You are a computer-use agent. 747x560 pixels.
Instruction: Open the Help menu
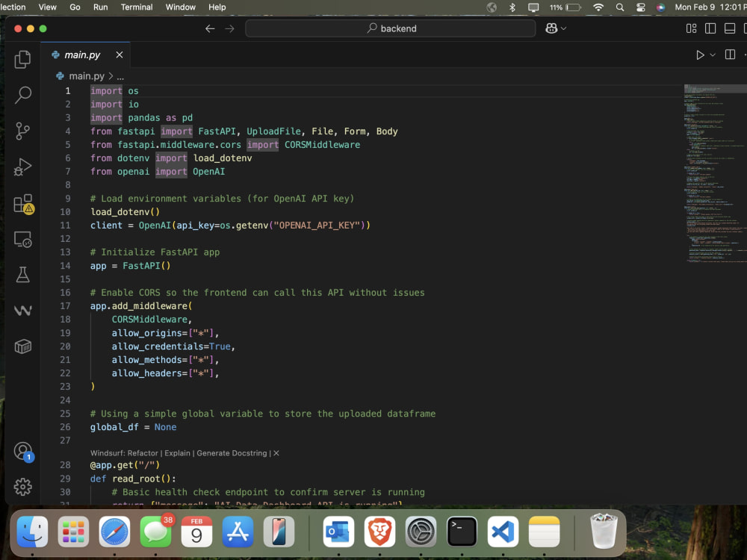(217, 7)
